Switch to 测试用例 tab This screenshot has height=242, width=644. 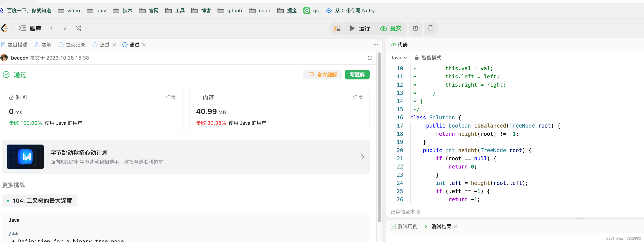pyautogui.click(x=404, y=226)
